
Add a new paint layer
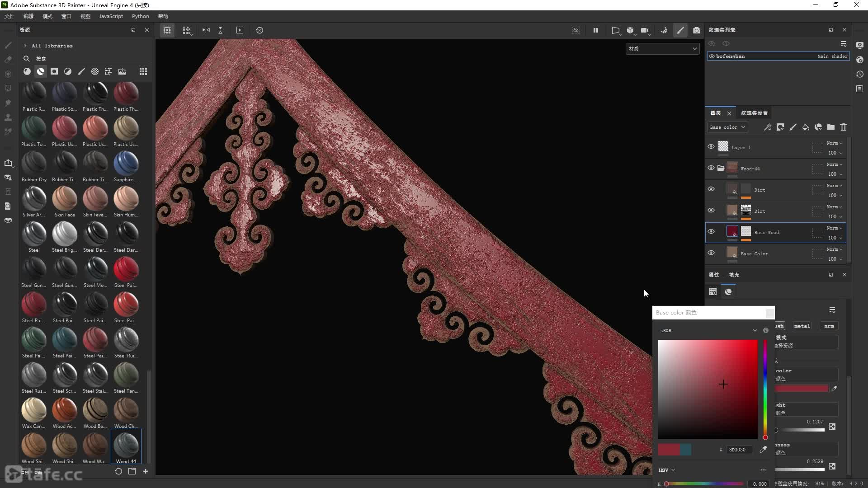point(793,127)
